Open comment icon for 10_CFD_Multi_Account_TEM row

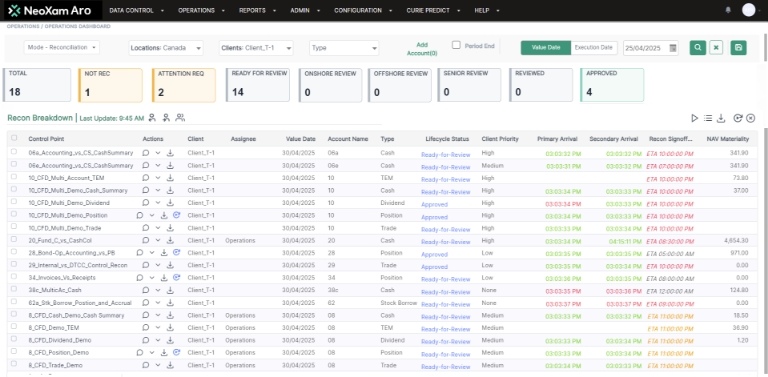click(x=145, y=178)
